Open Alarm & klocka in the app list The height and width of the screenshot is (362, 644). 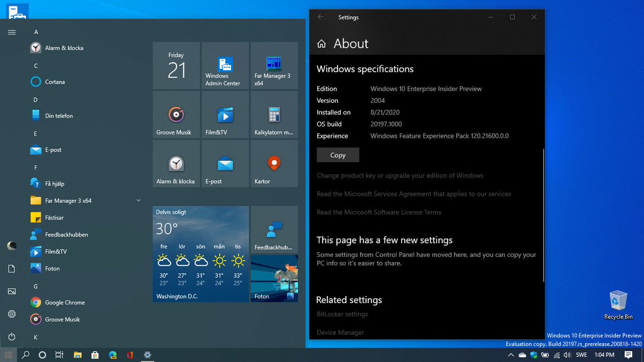86,48
